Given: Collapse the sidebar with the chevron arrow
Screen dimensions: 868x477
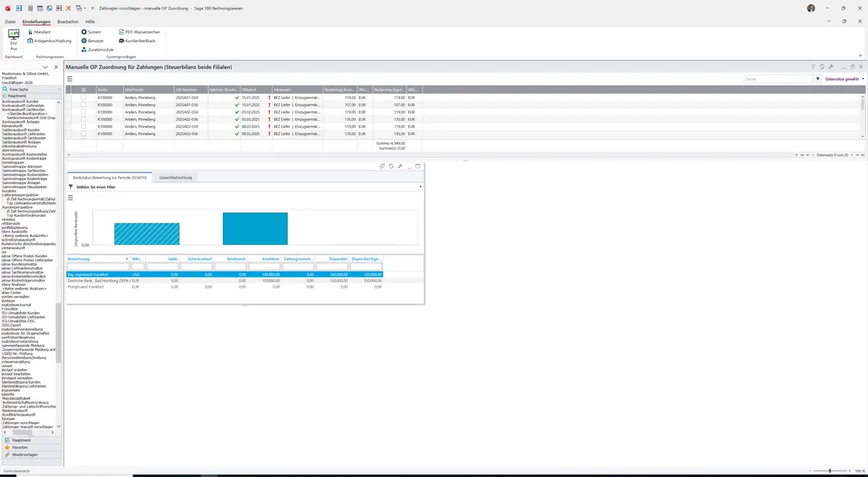Looking at the screenshot, I should click(45, 67).
